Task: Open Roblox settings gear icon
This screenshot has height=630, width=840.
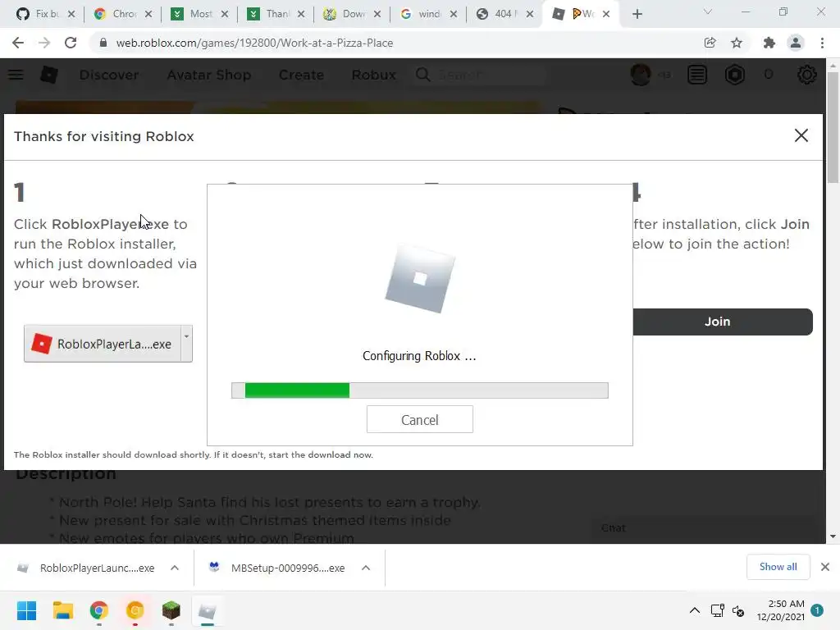Action: coord(807,75)
